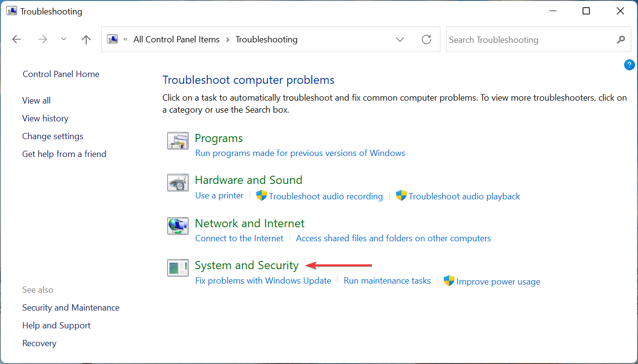Expand the address bar history dropdown
This screenshot has width=638, height=364.
(400, 39)
